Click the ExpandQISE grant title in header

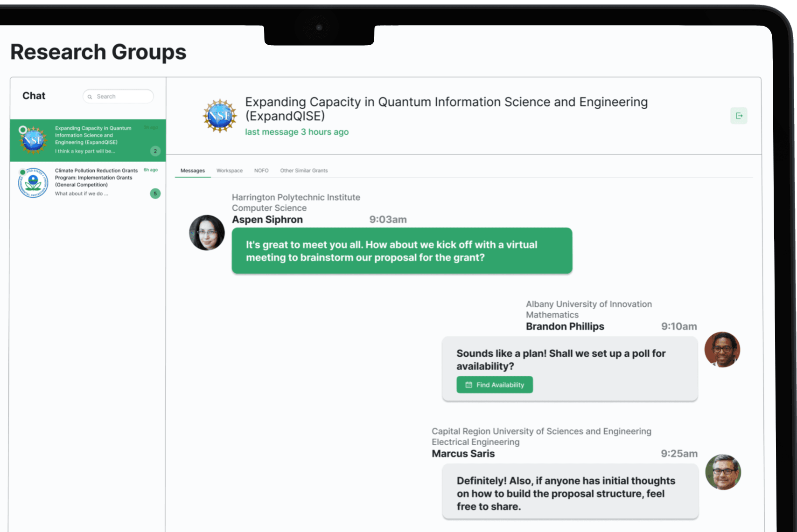(x=446, y=109)
